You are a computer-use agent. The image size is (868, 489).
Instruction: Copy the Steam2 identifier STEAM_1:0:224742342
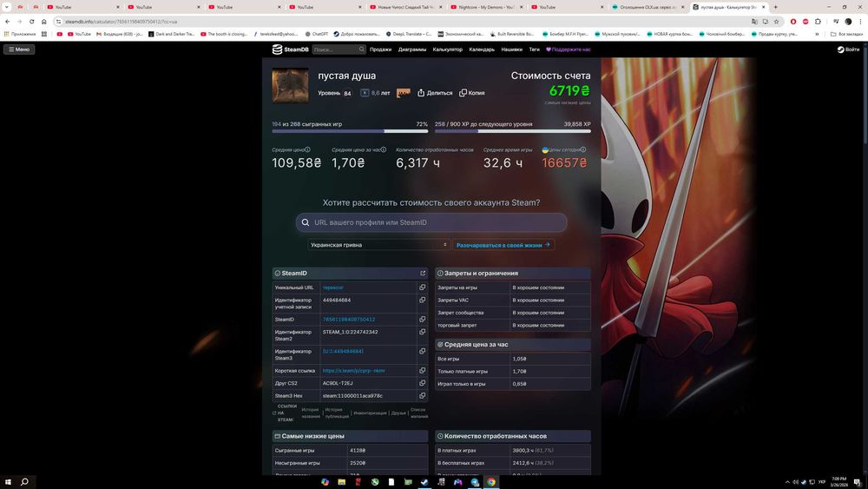(423, 332)
